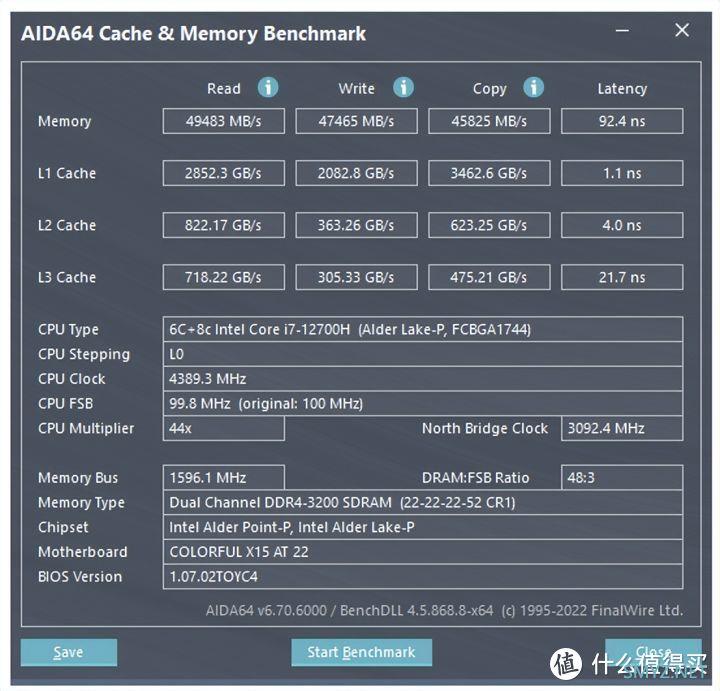Click the Latency column header
This screenshot has height=691, width=720.
point(622,89)
